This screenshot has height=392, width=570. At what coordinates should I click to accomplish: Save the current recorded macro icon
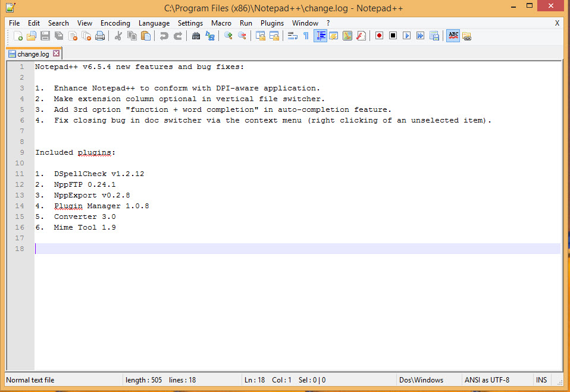pos(434,36)
